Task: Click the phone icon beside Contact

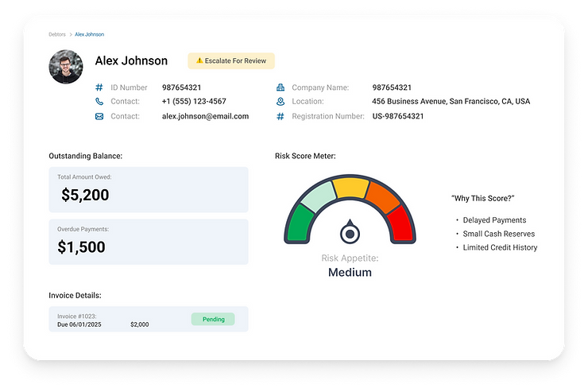Action: (99, 101)
